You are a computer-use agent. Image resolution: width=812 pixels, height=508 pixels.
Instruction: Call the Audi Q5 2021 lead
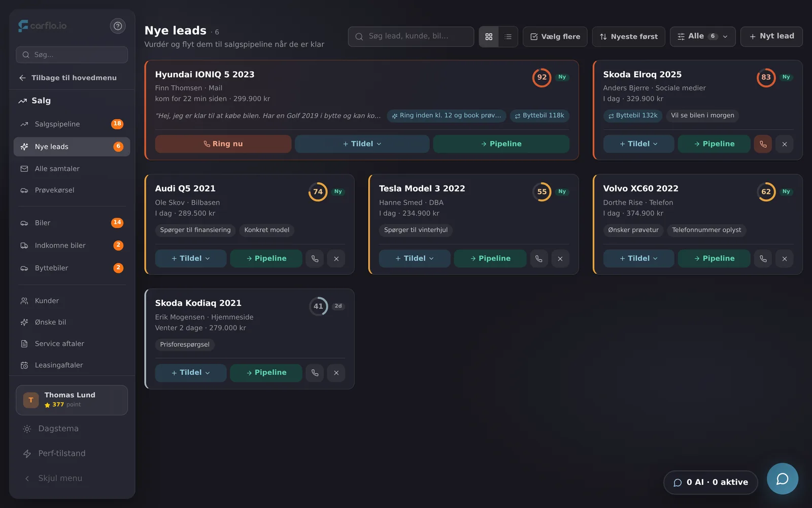coord(315,259)
